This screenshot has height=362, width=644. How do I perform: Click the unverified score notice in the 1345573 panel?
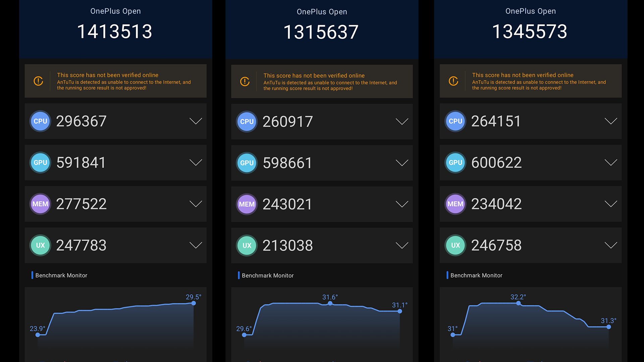[531, 81]
